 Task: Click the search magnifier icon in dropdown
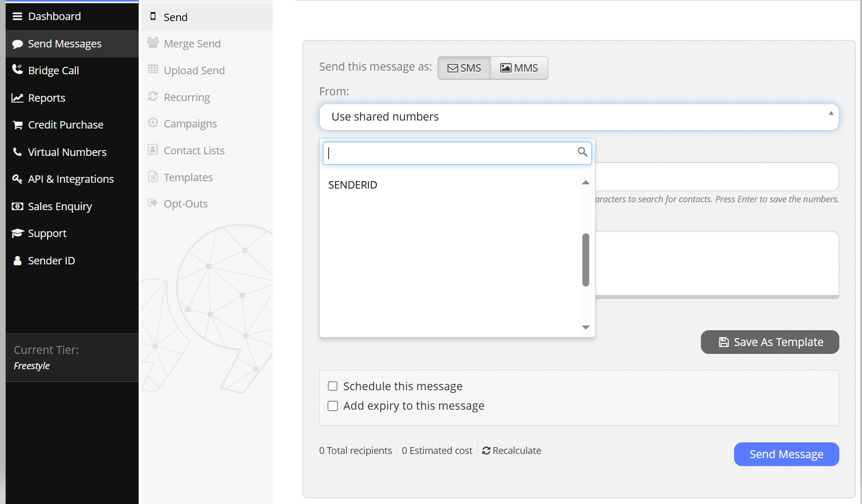click(582, 152)
